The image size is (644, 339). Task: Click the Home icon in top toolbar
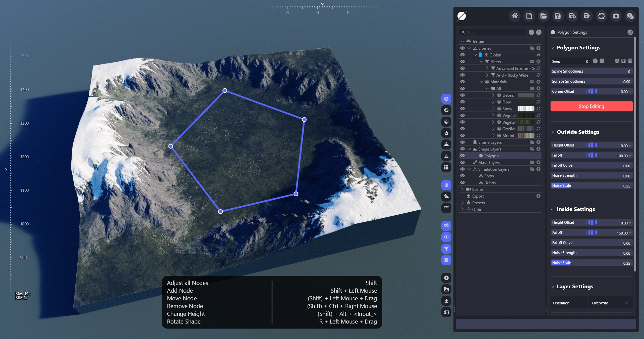(515, 16)
